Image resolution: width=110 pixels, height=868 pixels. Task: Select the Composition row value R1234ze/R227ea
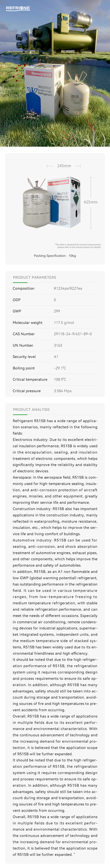[68, 289]
